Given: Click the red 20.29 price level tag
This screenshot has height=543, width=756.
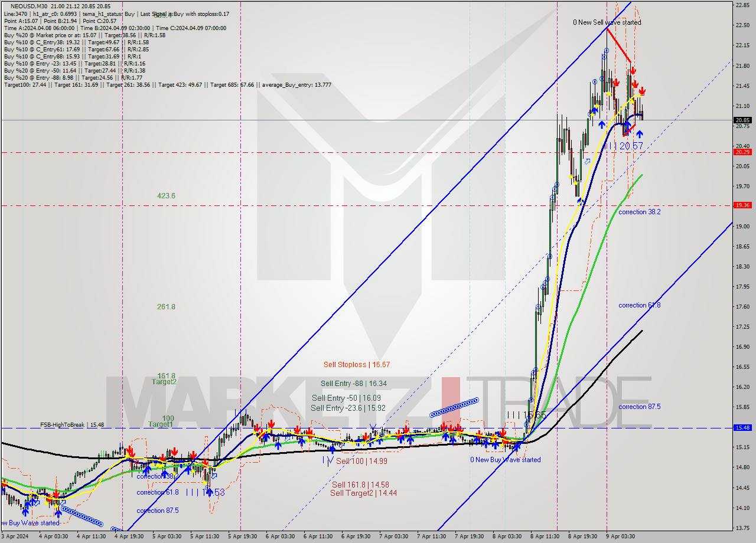Looking at the screenshot, I should (742, 152).
